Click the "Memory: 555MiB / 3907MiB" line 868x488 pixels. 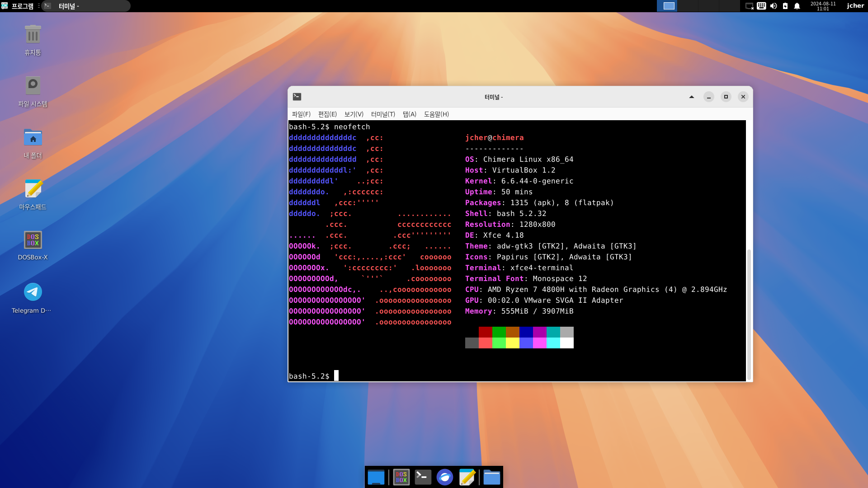pos(519,311)
